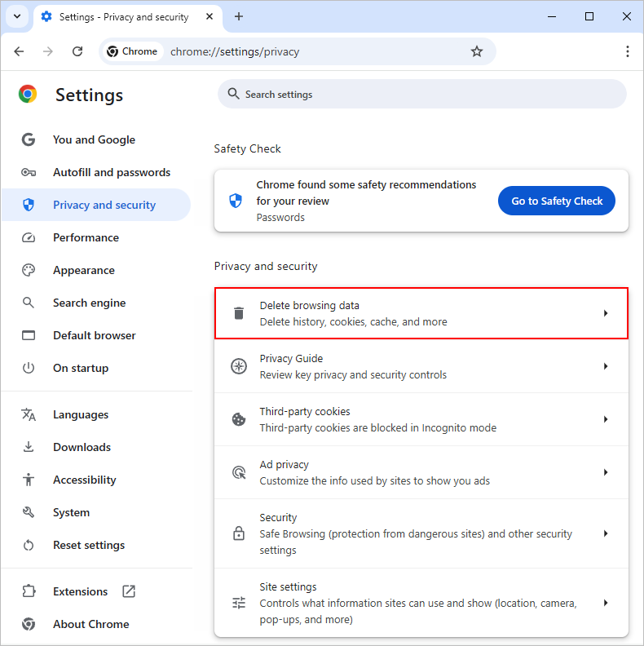Image resolution: width=644 pixels, height=646 pixels.
Task: Click the key icon for Autofill
Action: (29, 172)
